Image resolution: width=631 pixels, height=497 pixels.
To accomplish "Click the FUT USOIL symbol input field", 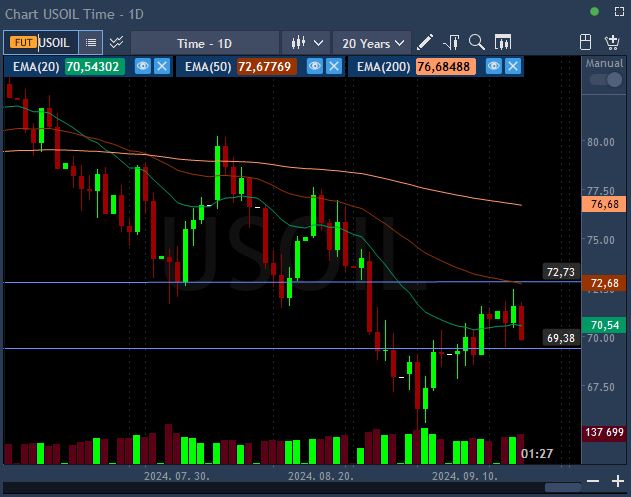I will (x=41, y=42).
